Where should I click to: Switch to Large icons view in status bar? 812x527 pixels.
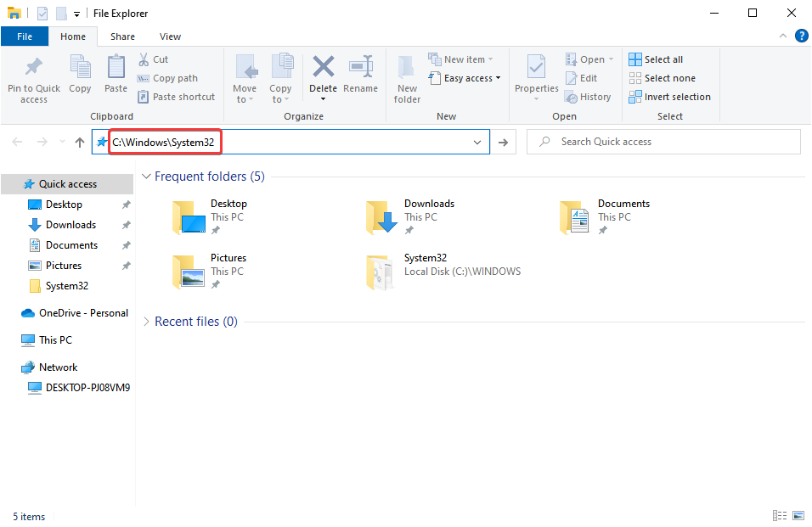click(x=798, y=516)
